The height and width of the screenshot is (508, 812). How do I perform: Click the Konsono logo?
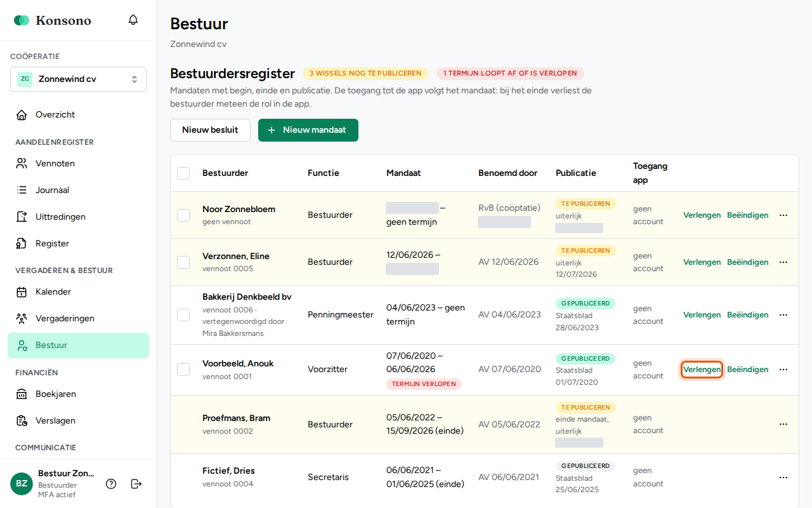[53, 20]
